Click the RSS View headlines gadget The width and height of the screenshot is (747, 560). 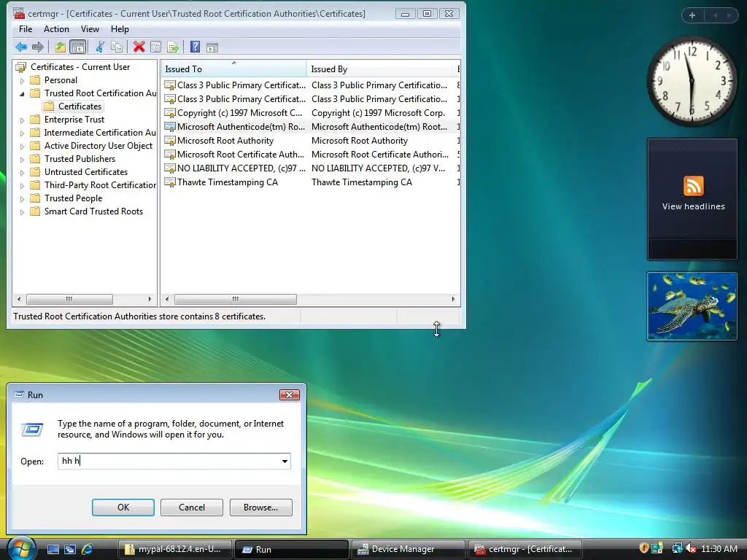[x=693, y=199]
